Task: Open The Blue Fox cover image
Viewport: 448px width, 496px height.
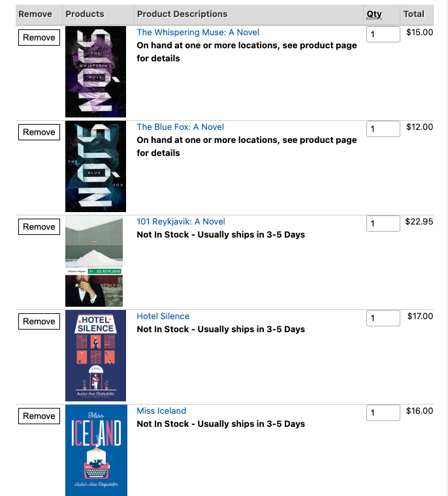Action: [95, 166]
